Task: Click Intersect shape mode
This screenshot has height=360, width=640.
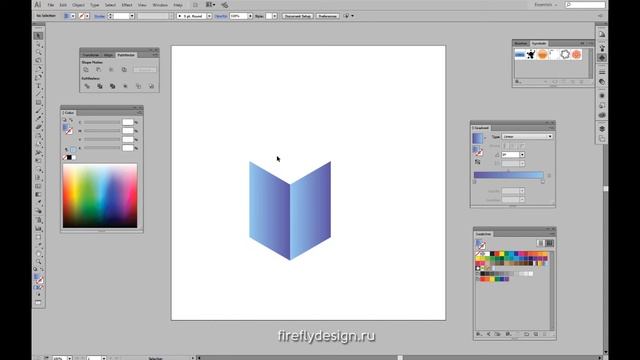Action: 111,70
